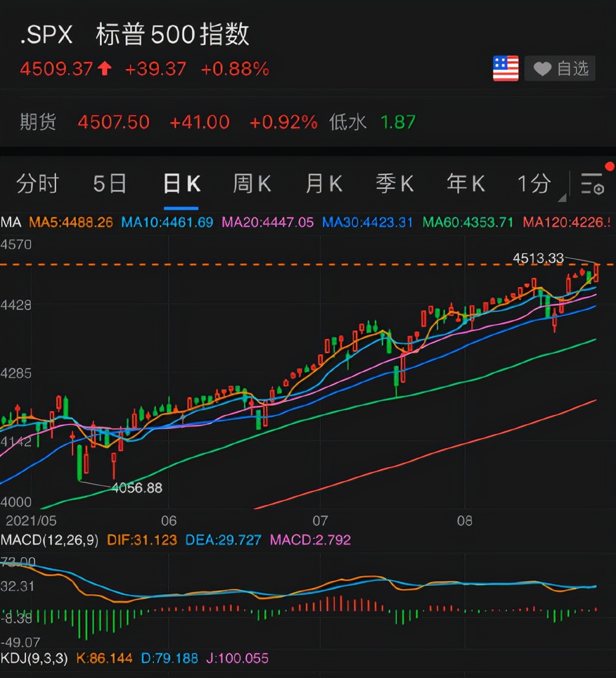
Task: Click the 4513.33 high price annotation
Action: (x=538, y=258)
